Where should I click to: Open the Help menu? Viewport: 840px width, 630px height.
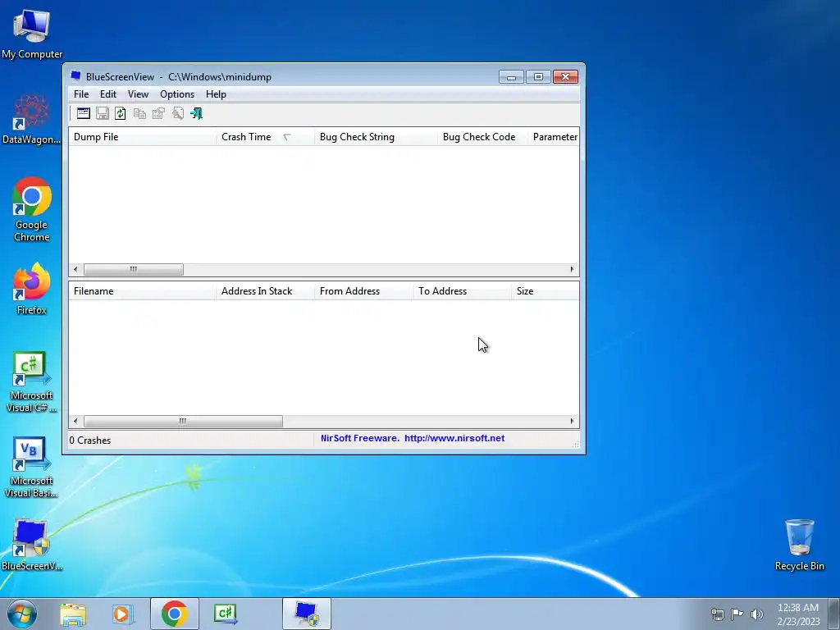(x=216, y=94)
